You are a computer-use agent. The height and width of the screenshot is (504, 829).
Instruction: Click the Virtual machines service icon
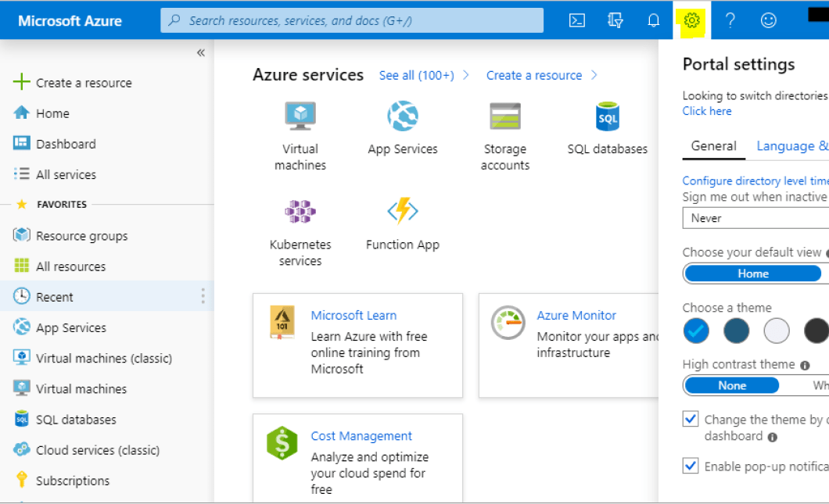click(x=300, y=116)
